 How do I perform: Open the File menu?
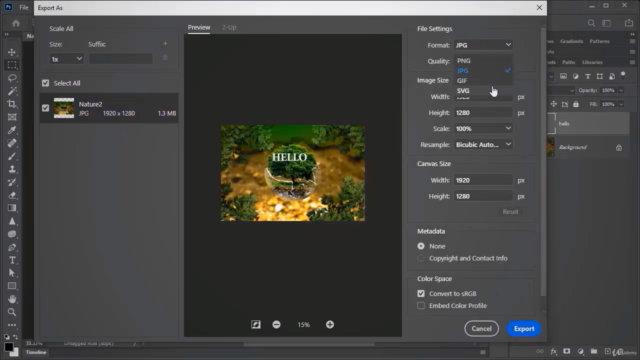tap(24, 7)
